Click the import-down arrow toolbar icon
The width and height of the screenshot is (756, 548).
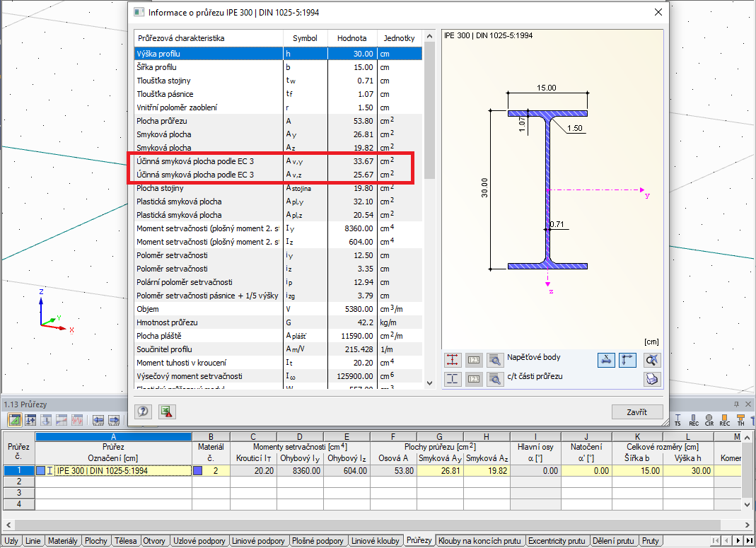point(46,420)
